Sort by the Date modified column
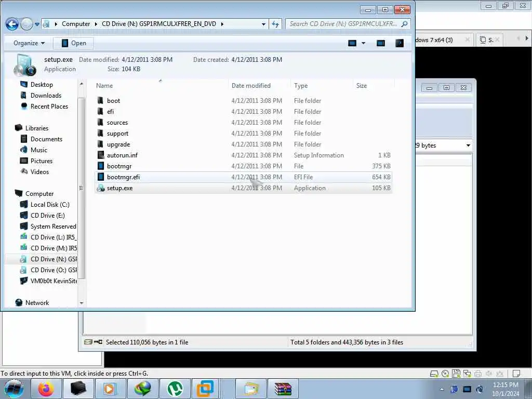 [251, 86]
